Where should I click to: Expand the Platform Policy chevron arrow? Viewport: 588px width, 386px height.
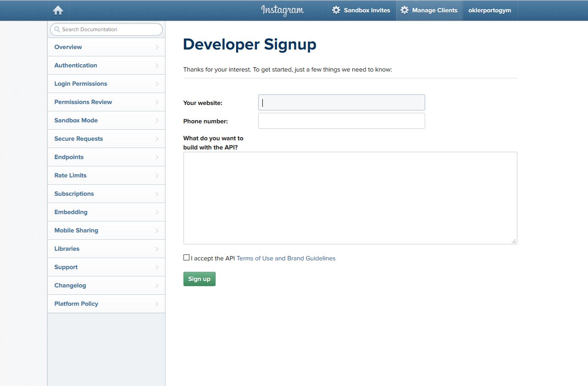click(x=157, y=304)
